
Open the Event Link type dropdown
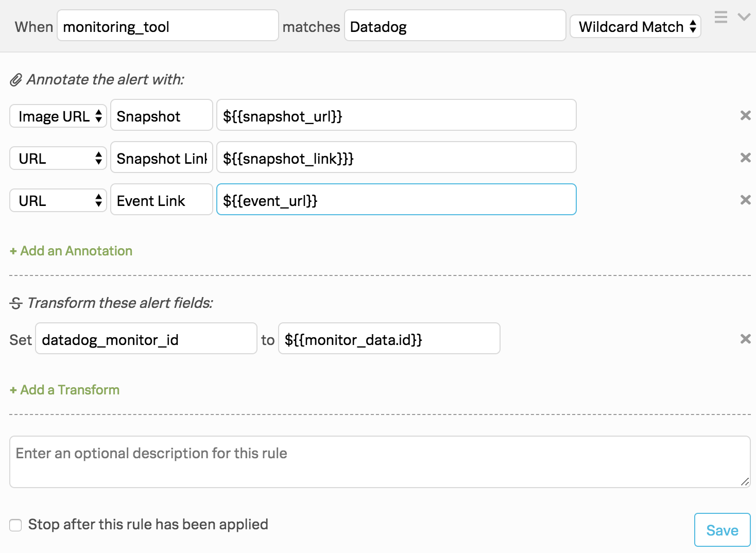click(x=57, y=200)
